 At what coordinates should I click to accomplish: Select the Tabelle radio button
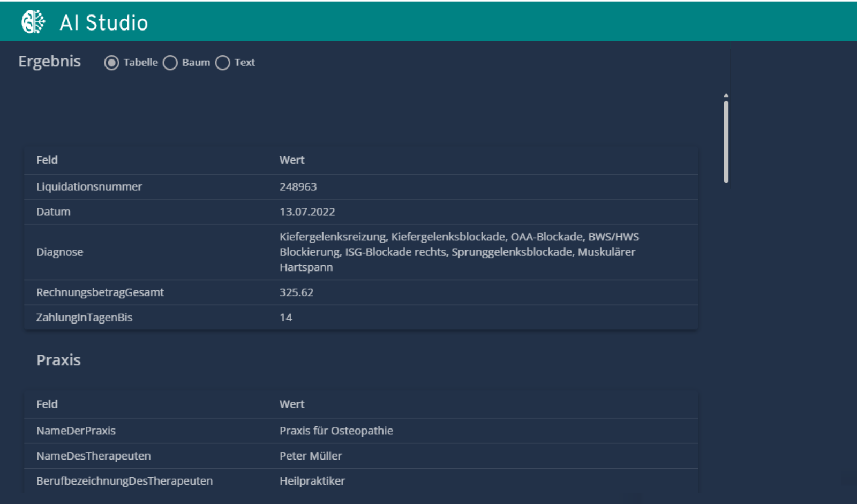(111, 63)
